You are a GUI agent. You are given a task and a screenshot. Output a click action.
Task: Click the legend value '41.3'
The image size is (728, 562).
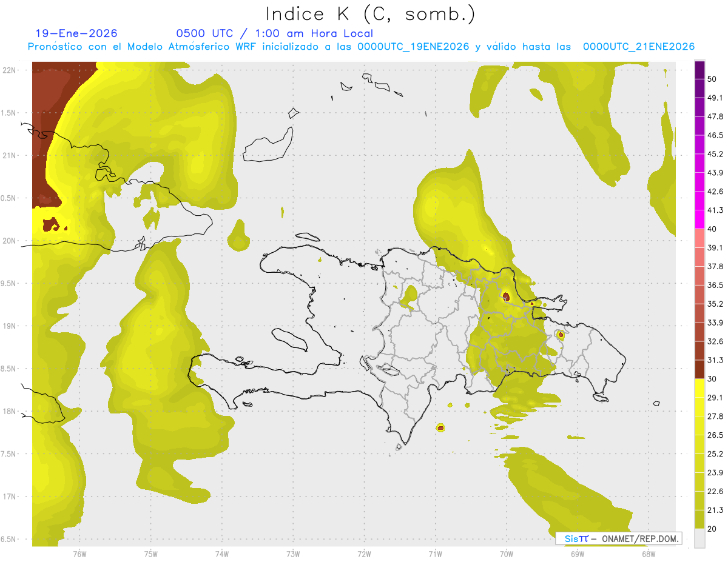point(715,210)
